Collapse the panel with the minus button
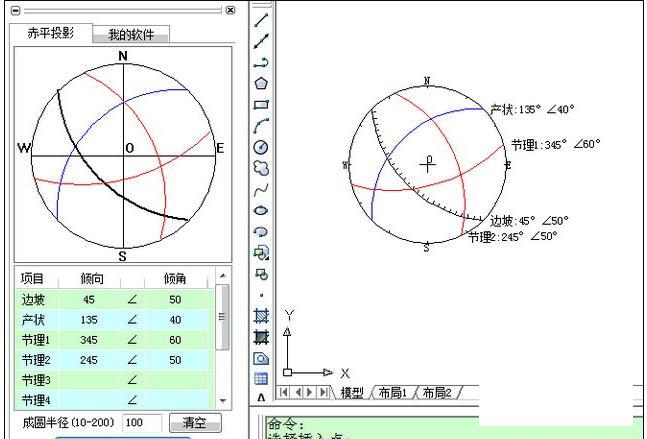The image size is (647, 439). click(x=15, y=10)
